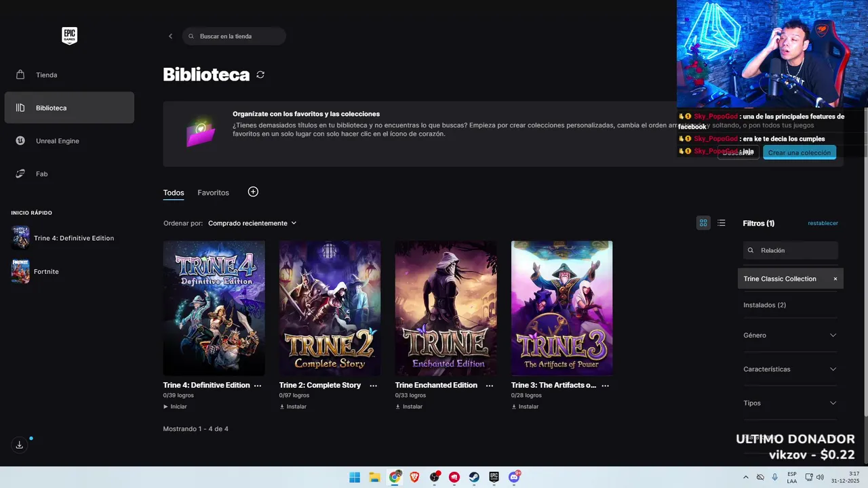The image size is (868, 488).
Task: Go back with the arrow button
Action: coord(170,36)
